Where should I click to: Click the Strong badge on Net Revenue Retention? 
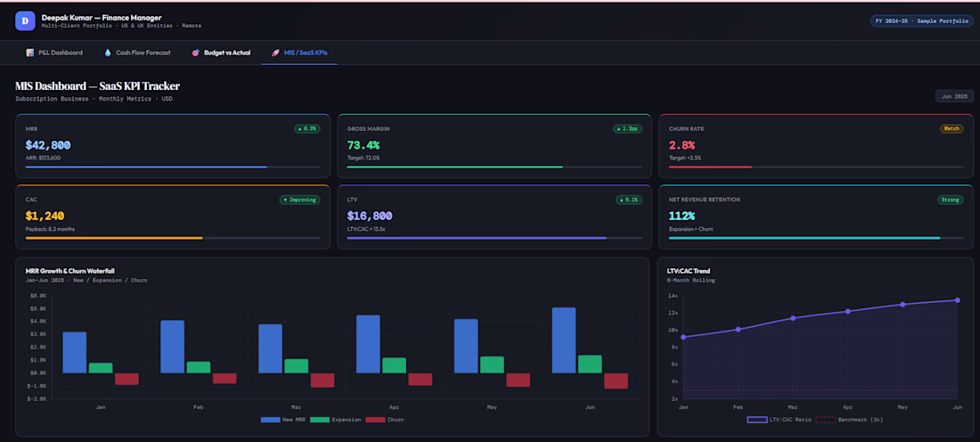coord(950,200)
